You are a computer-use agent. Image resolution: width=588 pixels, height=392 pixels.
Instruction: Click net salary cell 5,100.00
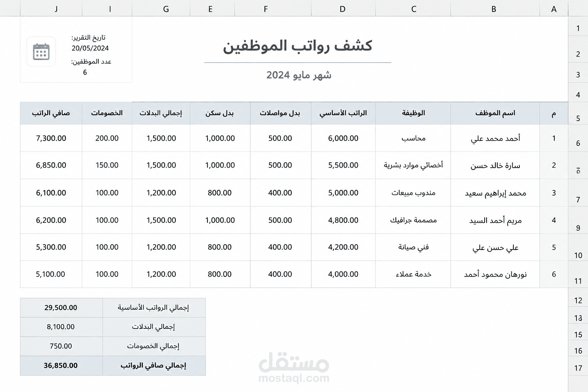pyautogui.click(x=51, y=274)
